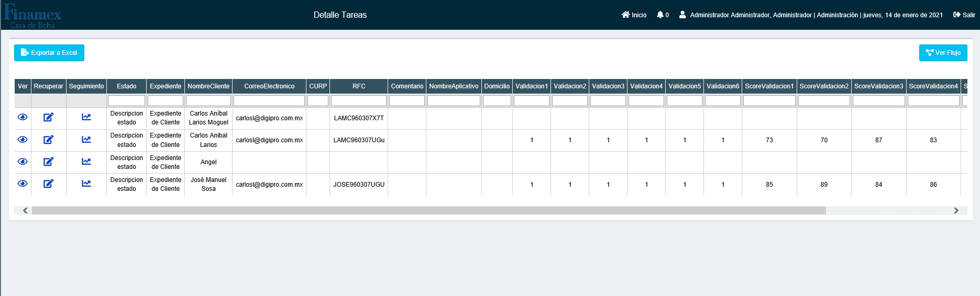Click the CorreoElectronico filter field
The width and height of the screenshot is (980, 296).
(x=269, y=100)
